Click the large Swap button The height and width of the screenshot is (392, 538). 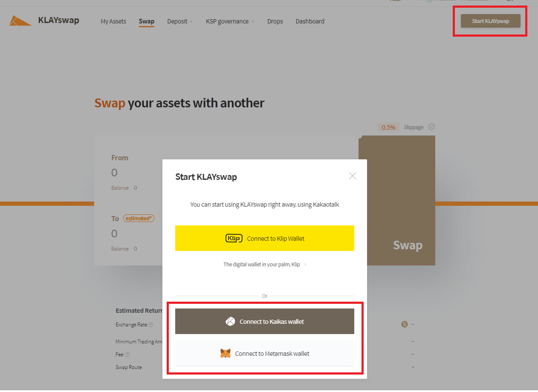[397, 200]
